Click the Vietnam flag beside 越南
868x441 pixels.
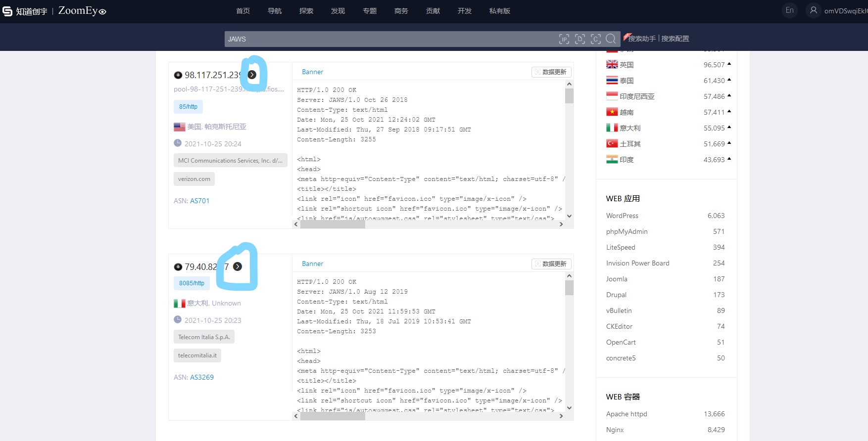pos(612,112)
